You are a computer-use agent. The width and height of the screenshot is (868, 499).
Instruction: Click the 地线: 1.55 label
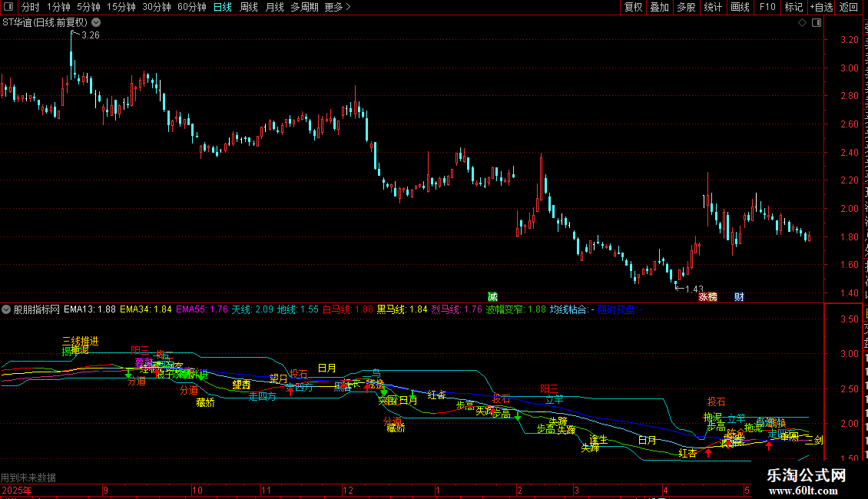298,309
